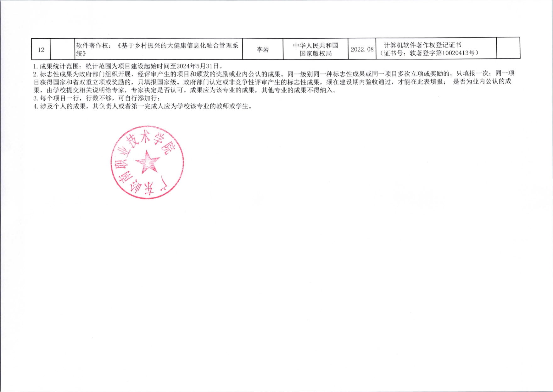553x392 pixels.
Task: Click note 2 starting "标志性成果为政府部门"
Action: pyautogui.click(x=274, y=82)
